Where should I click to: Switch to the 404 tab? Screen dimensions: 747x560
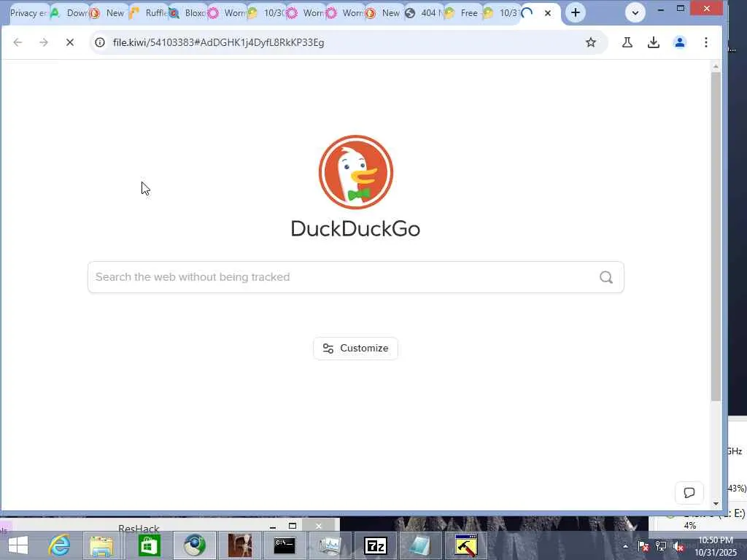(423, 13)
